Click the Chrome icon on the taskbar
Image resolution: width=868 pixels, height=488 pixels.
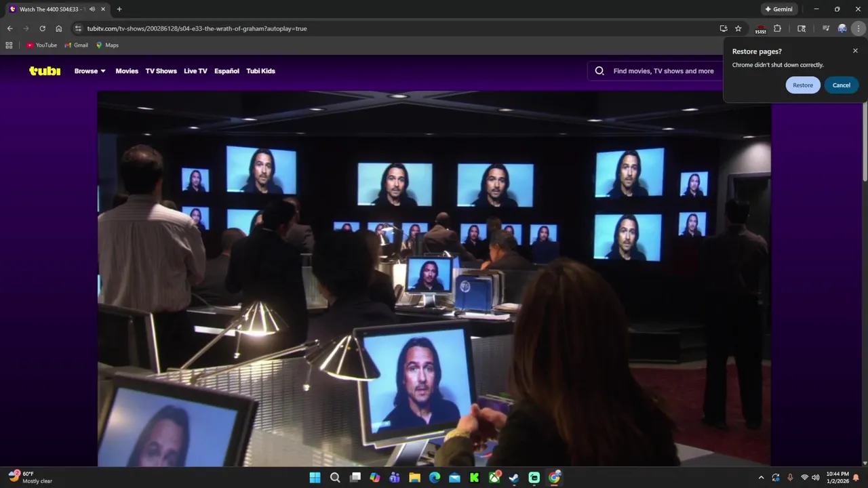pos(554,478)
